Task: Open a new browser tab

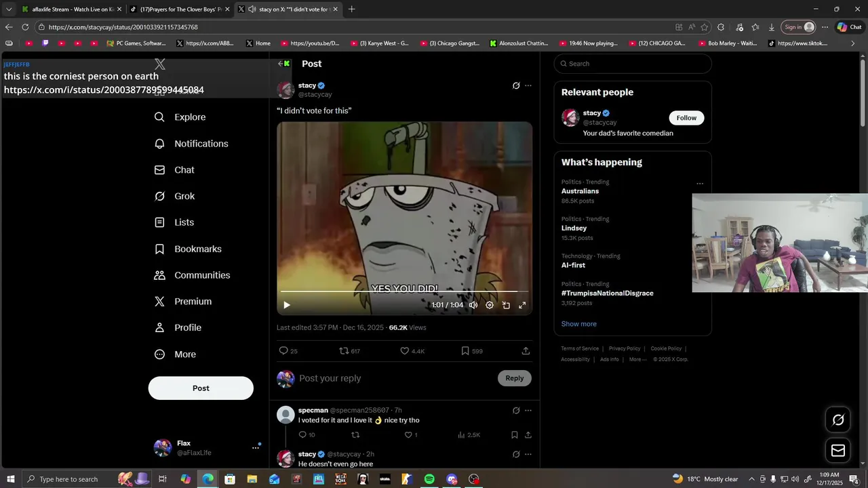Action: click(x=351, y=9)
